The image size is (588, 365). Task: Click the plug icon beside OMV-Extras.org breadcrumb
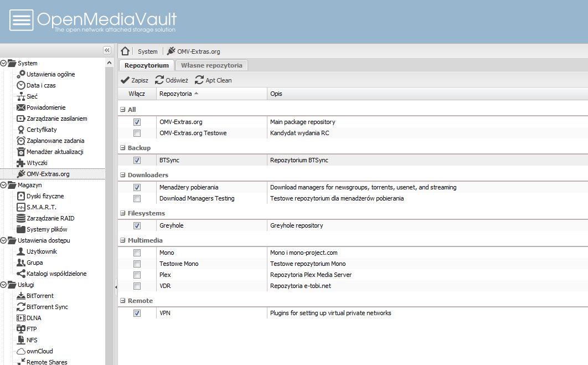click(x=171, y=51)
